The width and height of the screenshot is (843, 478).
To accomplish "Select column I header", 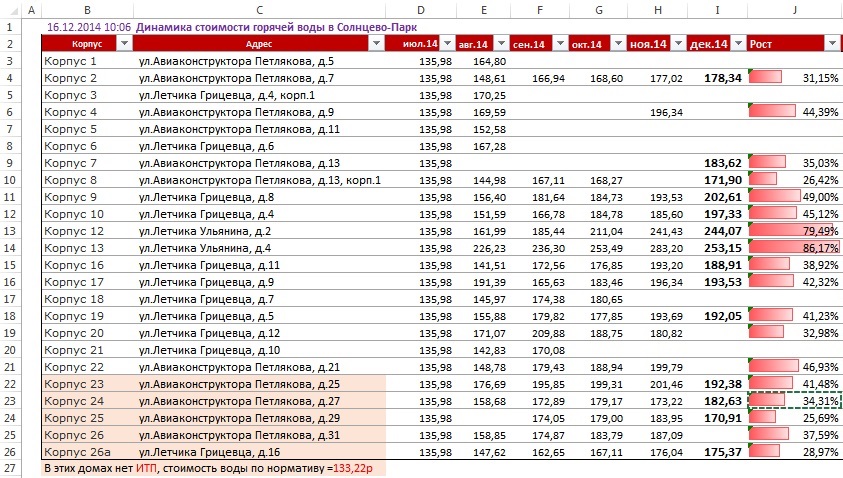I will [717, 10].
